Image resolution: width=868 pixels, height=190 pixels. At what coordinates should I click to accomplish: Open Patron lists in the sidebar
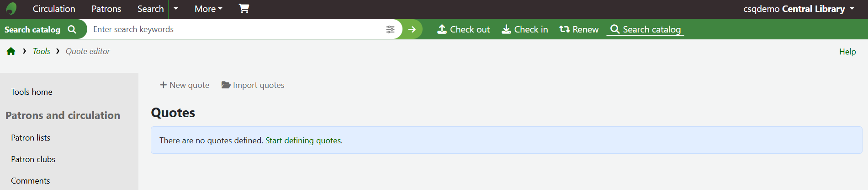point(31,138)
